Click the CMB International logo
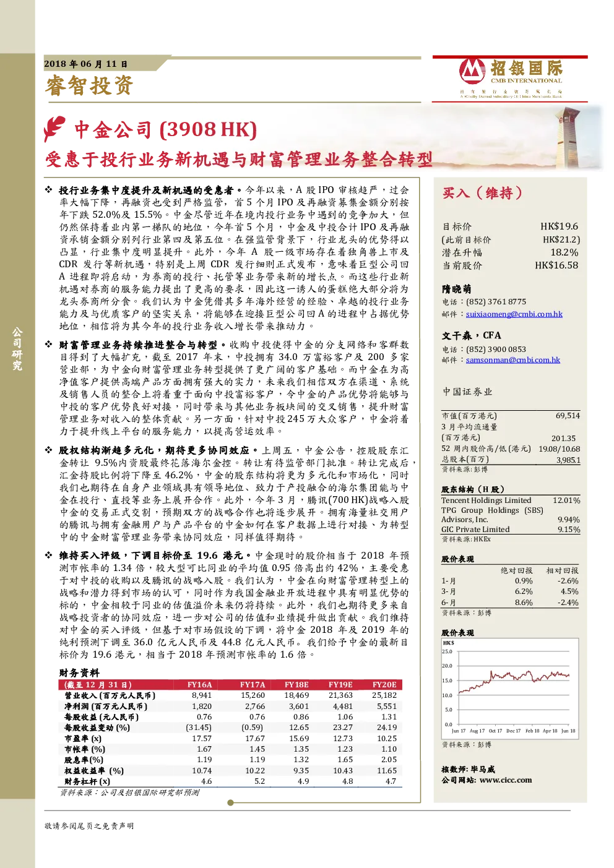The height and width of the screenshot is (868, 614). [511, 77]
